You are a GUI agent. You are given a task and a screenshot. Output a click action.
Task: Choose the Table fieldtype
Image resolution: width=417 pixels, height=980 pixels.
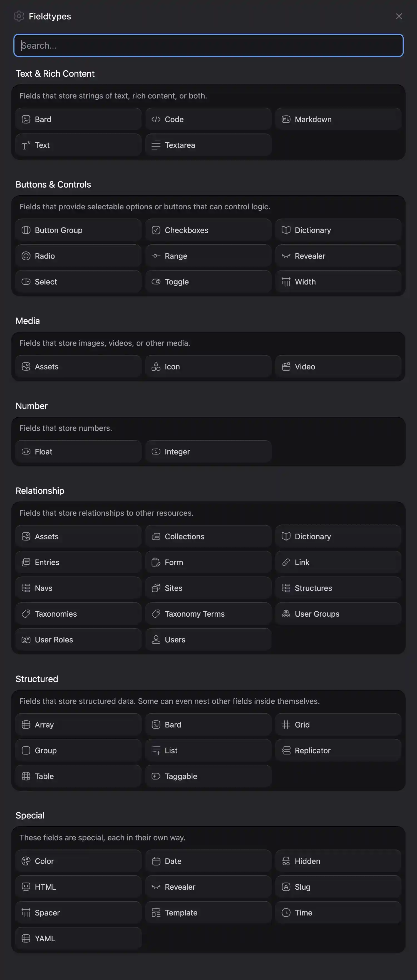78,776
